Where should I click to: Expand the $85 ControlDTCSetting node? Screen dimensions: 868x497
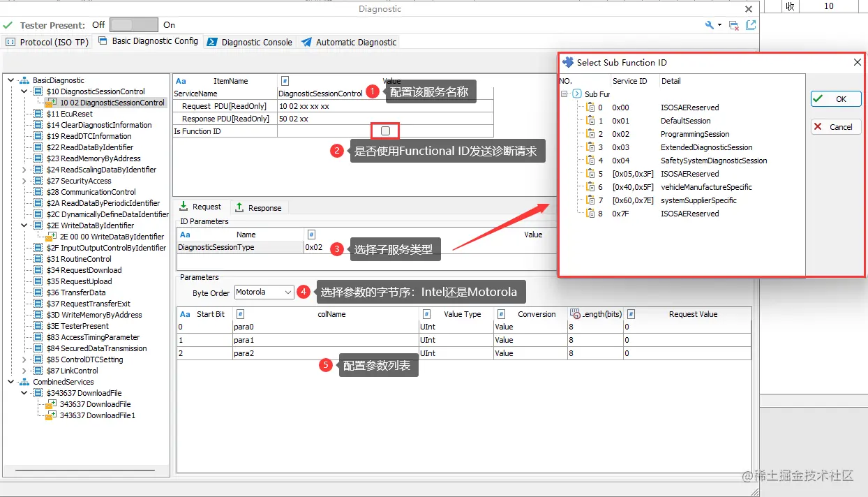point(24,359)
